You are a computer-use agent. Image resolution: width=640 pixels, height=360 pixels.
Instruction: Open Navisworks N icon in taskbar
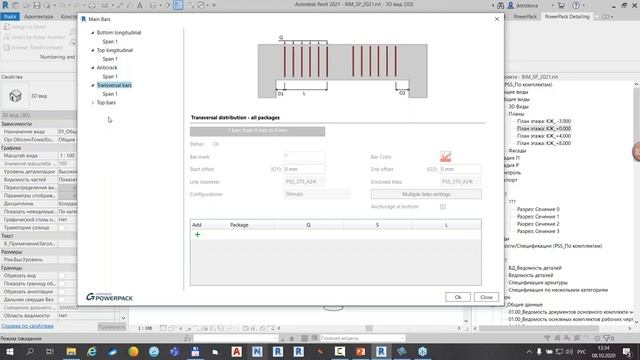pyautogui.click(x=257, y=351)
